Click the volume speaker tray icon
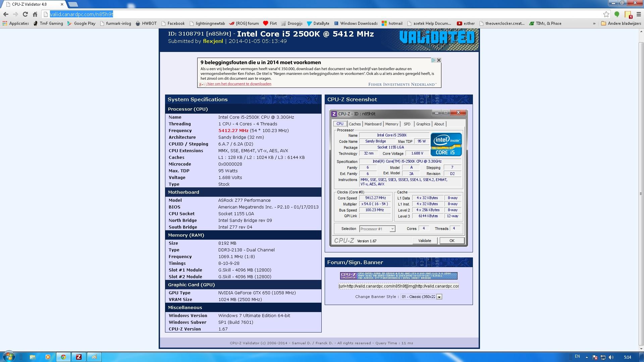Viewport: 644px width, 362px height. (x=611, y=357)
